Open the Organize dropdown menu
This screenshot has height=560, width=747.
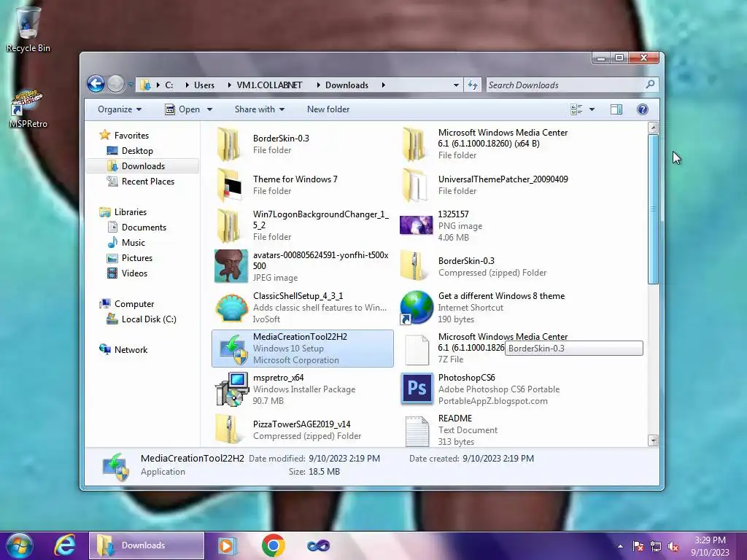click(x=120, y=109)
